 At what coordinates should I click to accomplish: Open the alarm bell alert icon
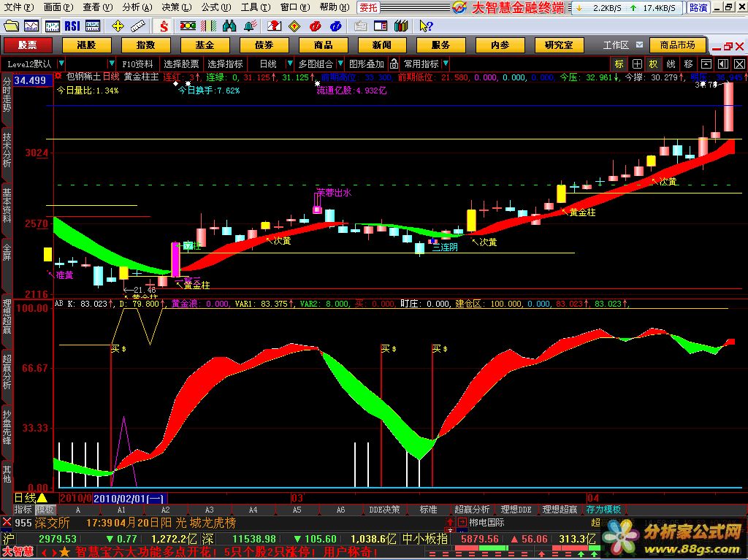(250, 26)
